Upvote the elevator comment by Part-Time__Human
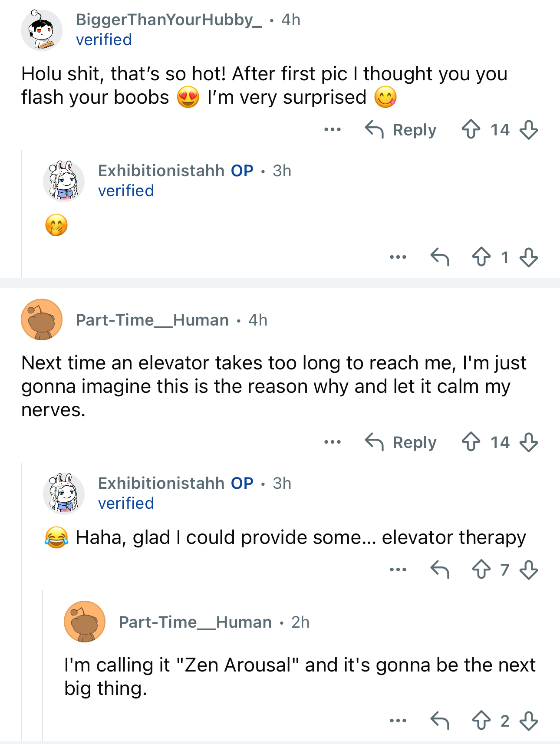The width and height of the screenshot is (560, 744). (x=471, y=442)
